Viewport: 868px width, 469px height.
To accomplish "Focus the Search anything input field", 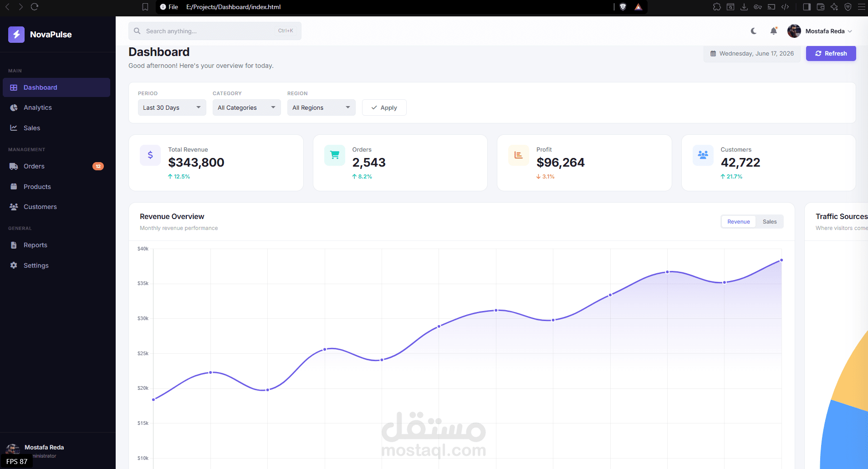I will [x=215, y=31].
